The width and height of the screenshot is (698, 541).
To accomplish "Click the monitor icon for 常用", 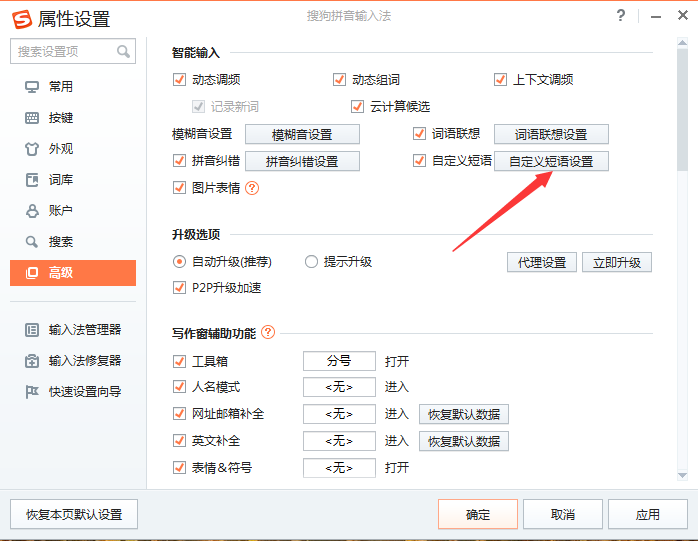I will point(32,87).
